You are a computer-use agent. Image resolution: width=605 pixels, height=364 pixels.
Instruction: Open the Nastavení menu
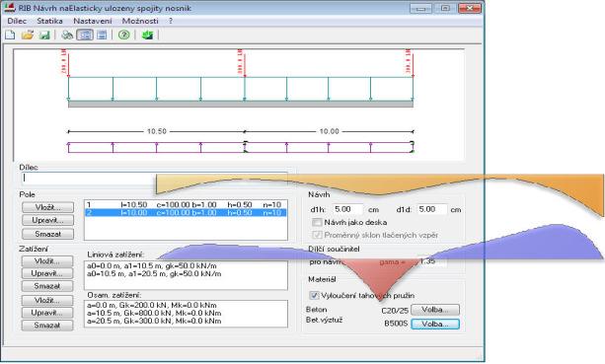click(x=93, y=21)
